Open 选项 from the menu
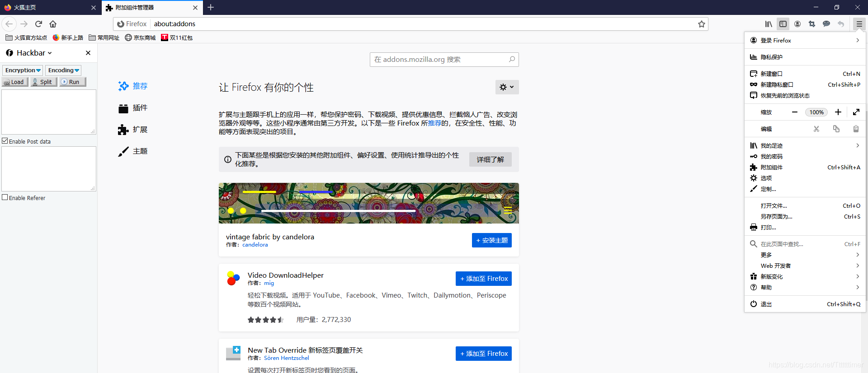Screen dimensions: 868x373 pos(805,178)
